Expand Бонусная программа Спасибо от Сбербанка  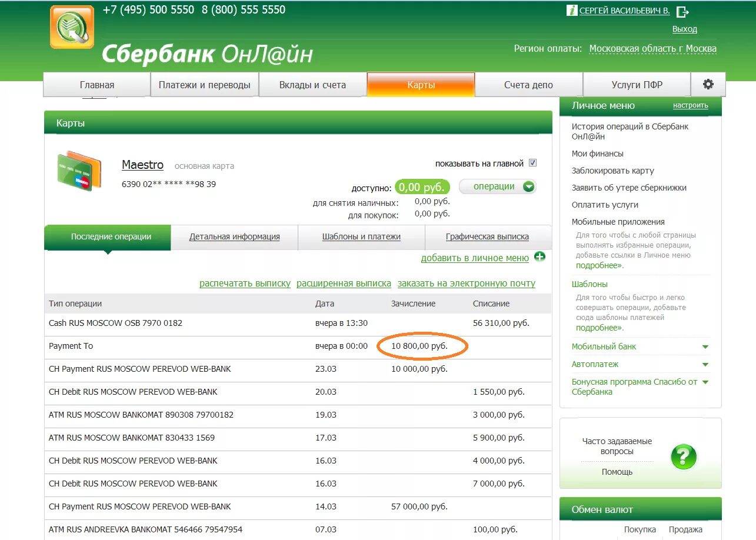(x=641, y=386)
